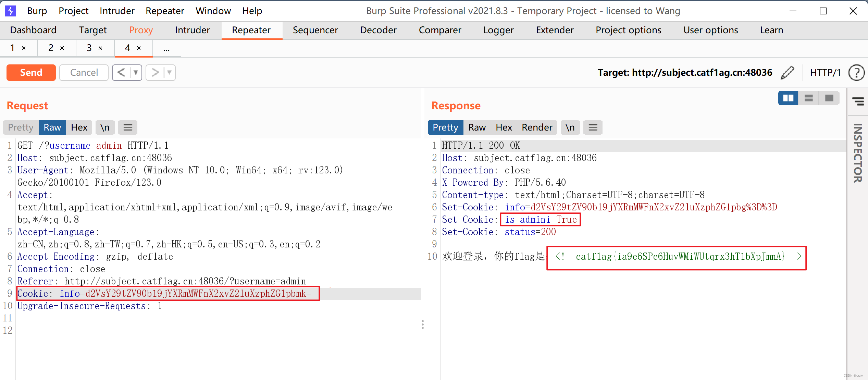Expand the request options menu icon
The width and height of the screenshot is (868, 380).
128,127
